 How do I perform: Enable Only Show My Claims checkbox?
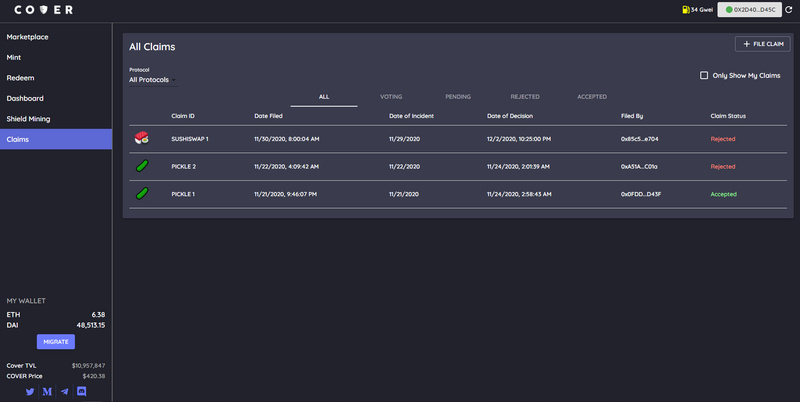pyautogui.click(x=704, y=76)
